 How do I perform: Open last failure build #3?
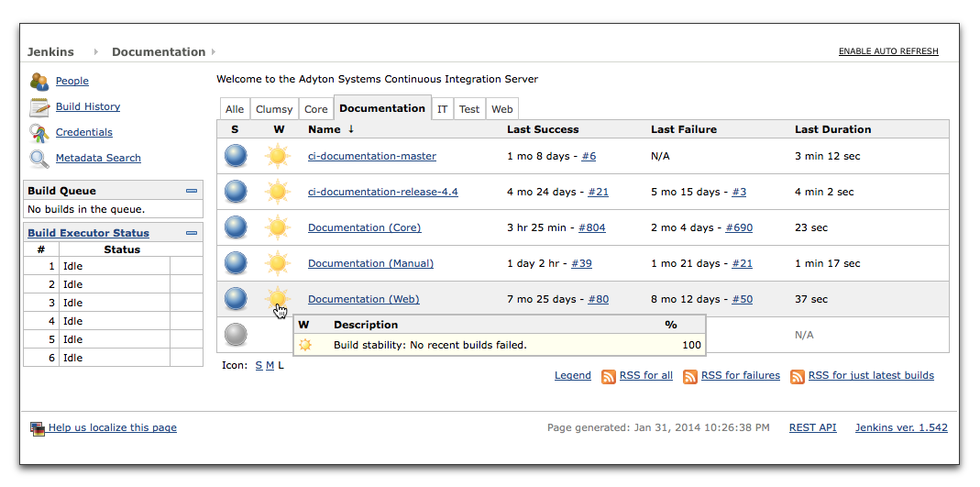pos(740,192)
